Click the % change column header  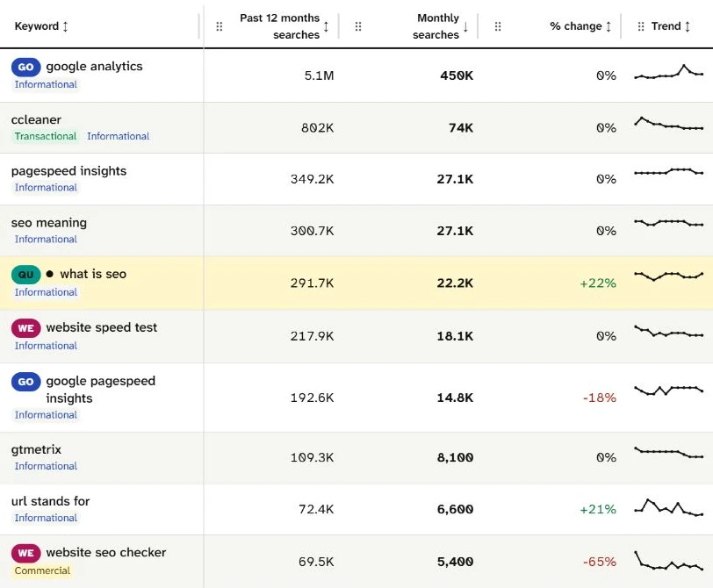click(576, 26)
